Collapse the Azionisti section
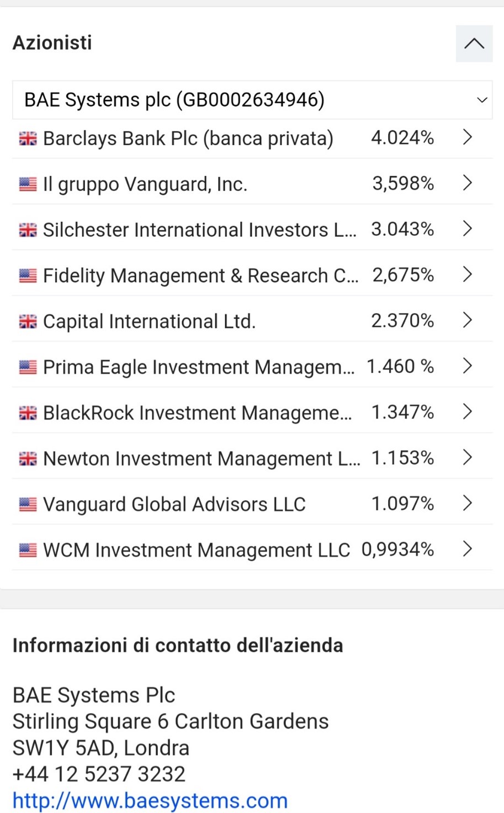The height and width of the screenshot is (813, 504). pos(474,44)
